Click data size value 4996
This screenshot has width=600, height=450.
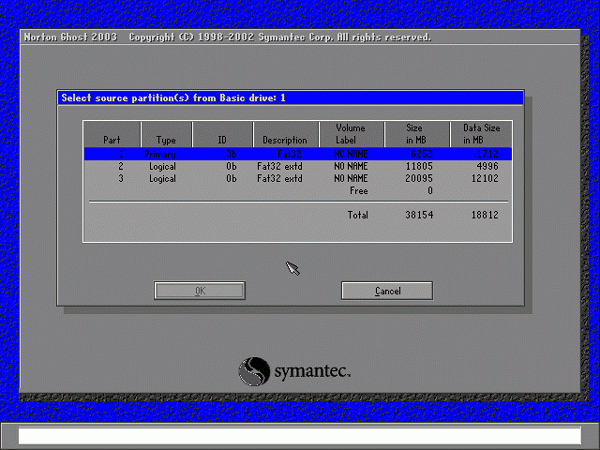pos(488,166)
